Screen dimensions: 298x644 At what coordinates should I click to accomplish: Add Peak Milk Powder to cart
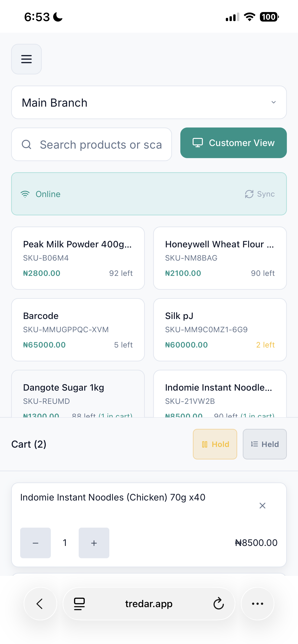[x=78, y=258]
